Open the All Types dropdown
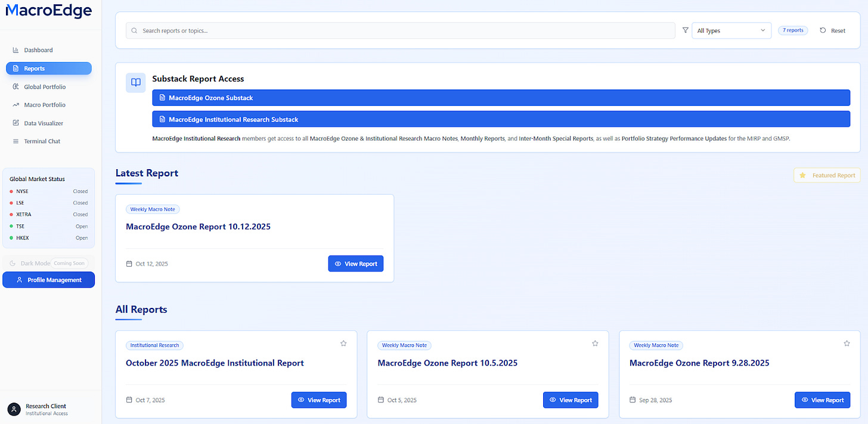This screenshot has width=868, height=424. tap(731, 30)
